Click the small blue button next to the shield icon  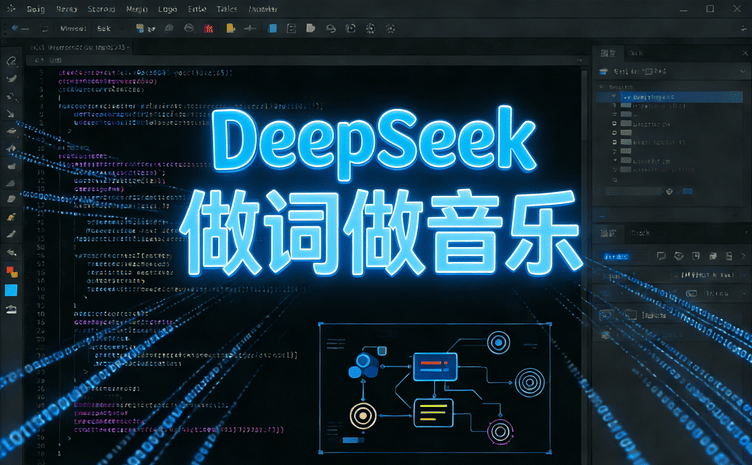[x=687, y=191]
